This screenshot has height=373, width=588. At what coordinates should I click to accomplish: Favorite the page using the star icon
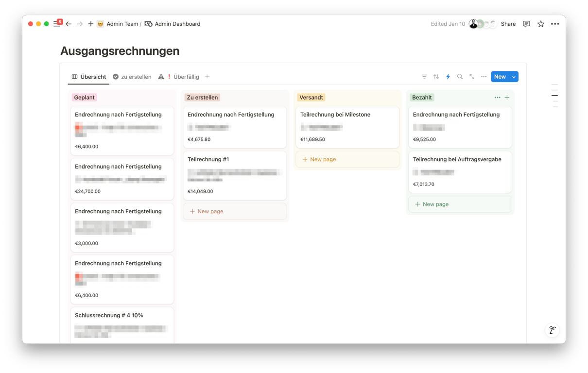[x=540, y=23]
